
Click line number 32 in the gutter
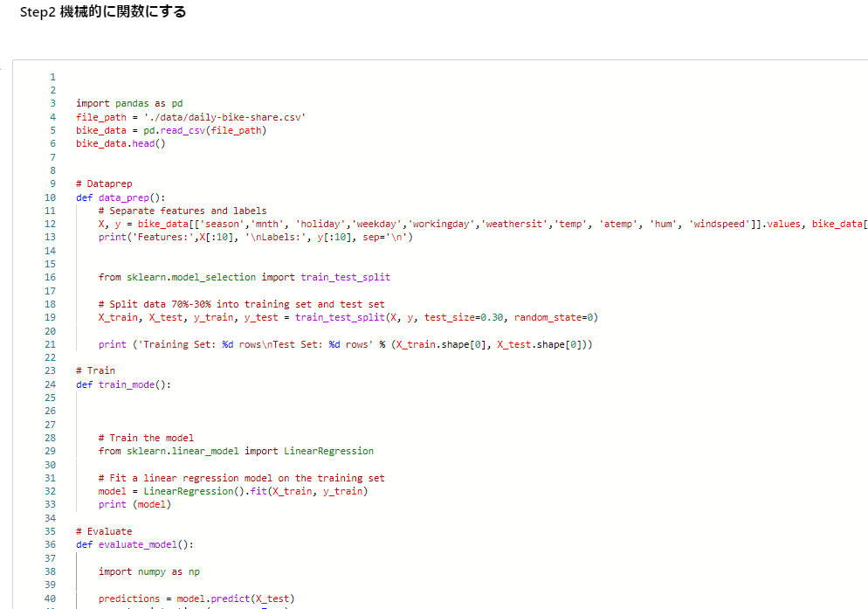[51, 491]
